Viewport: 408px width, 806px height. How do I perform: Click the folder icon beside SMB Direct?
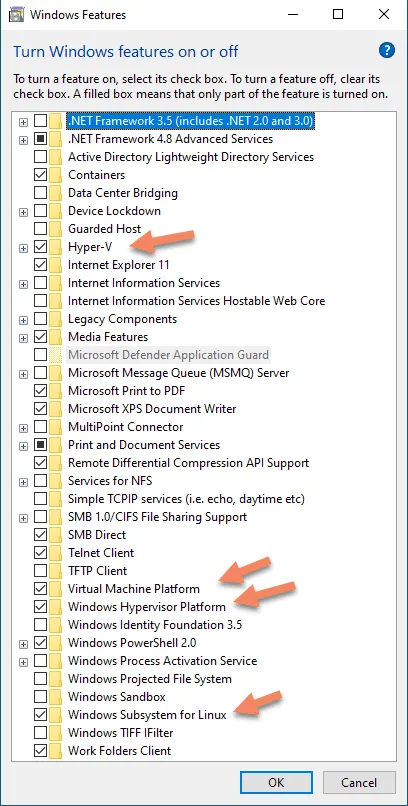[56, 535]
